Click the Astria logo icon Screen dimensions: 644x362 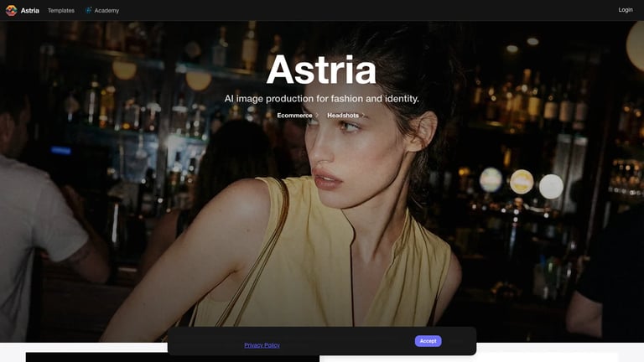coord(11,10)
